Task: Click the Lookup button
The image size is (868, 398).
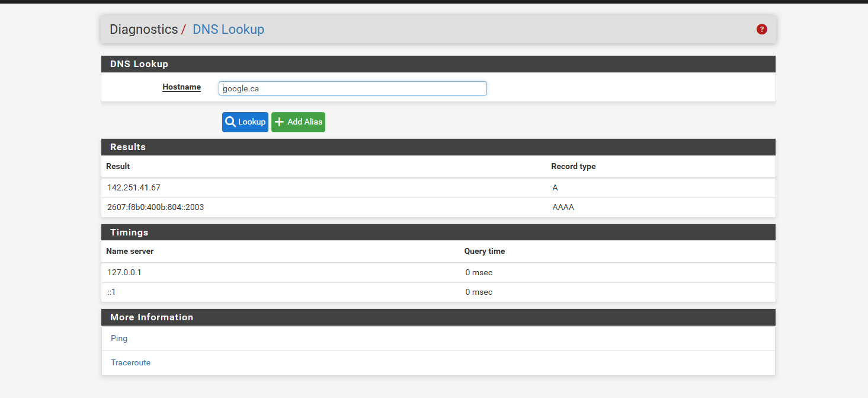Action: [245, 122]
